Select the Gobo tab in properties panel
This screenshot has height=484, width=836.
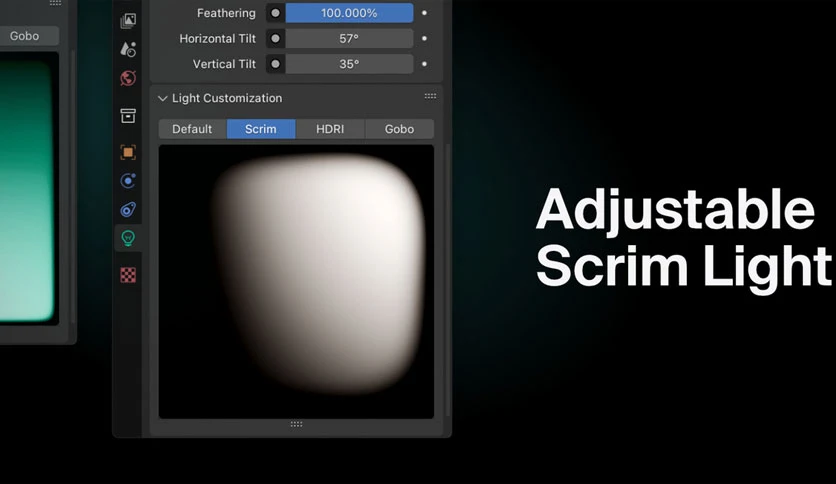pyautogui.click(x=399, y=129)
